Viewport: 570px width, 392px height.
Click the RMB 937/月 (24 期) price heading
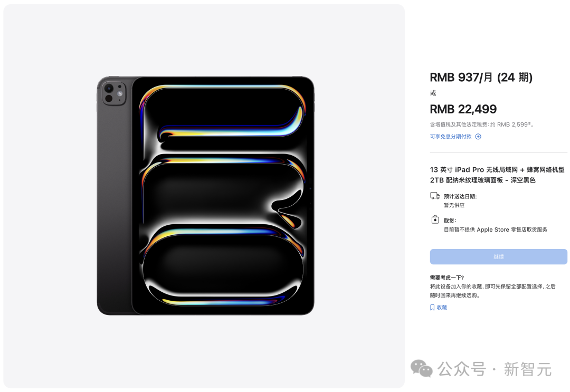481,78
